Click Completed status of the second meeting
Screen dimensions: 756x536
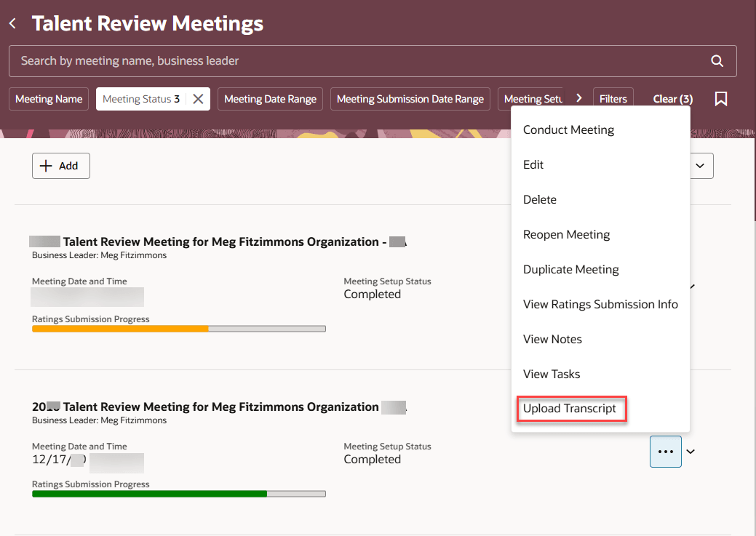373,460
